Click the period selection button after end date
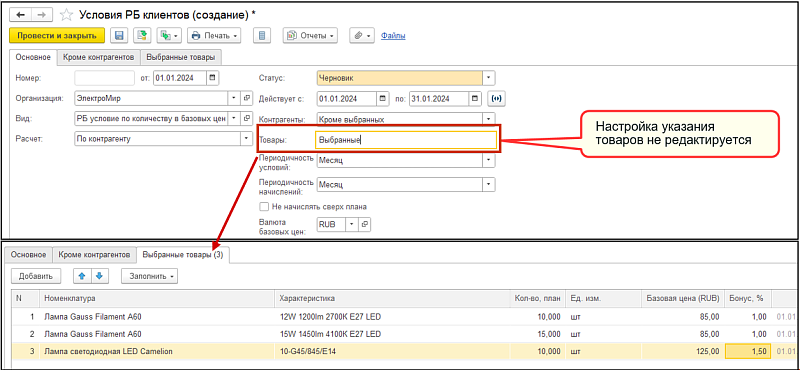Screen dimensions: 800x370 (x=497, y=98)
